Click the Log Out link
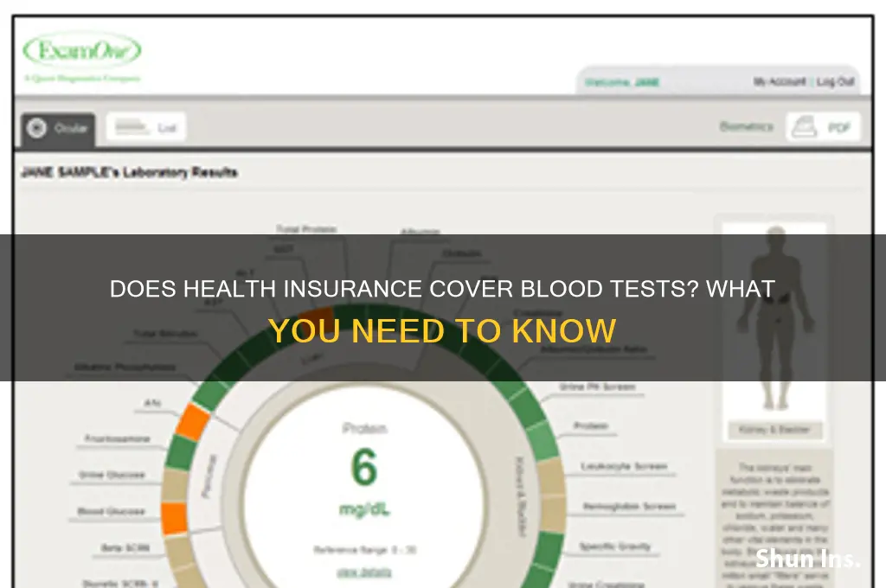Image resolution: width=886 pixels, height=588 pixels. tap(835, 82)
